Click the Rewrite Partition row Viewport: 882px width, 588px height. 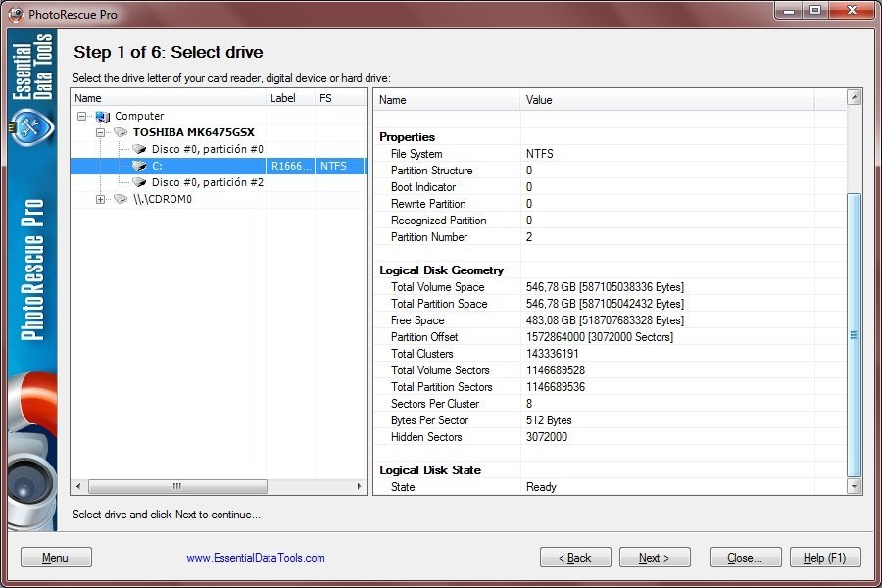[610, 204]
